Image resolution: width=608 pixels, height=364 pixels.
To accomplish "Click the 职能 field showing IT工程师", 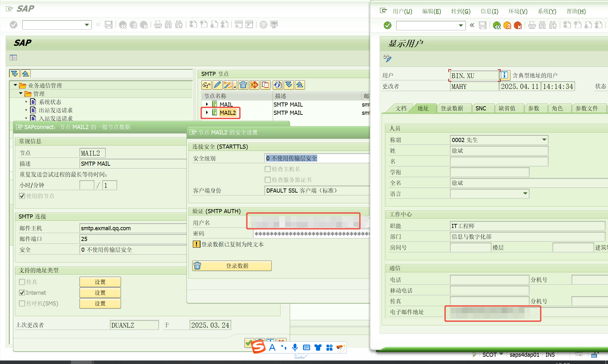I will pos(527,226).
